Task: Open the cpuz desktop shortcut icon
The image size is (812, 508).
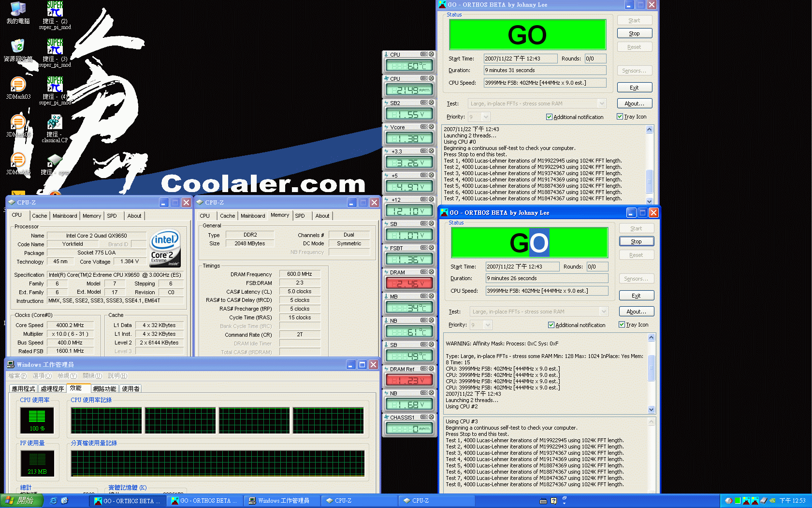Action: pyautogui.click(x=55, y=164)
